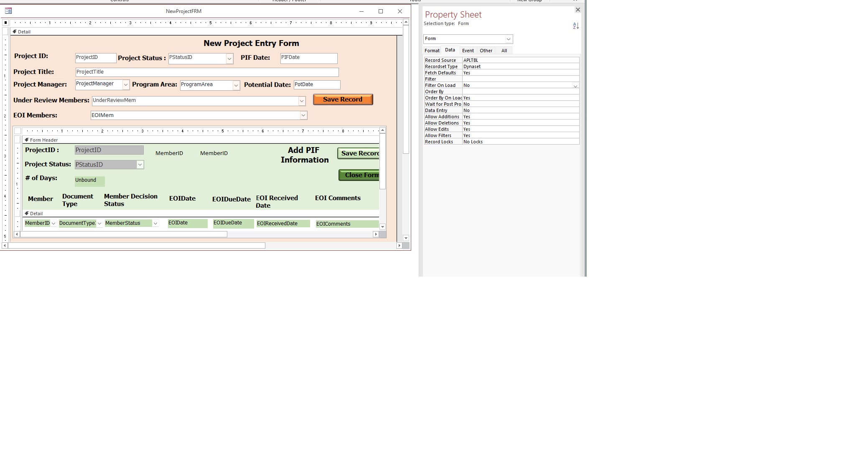
Task: Expand the Filter On Load dropdown
Action: click(576, 85)
